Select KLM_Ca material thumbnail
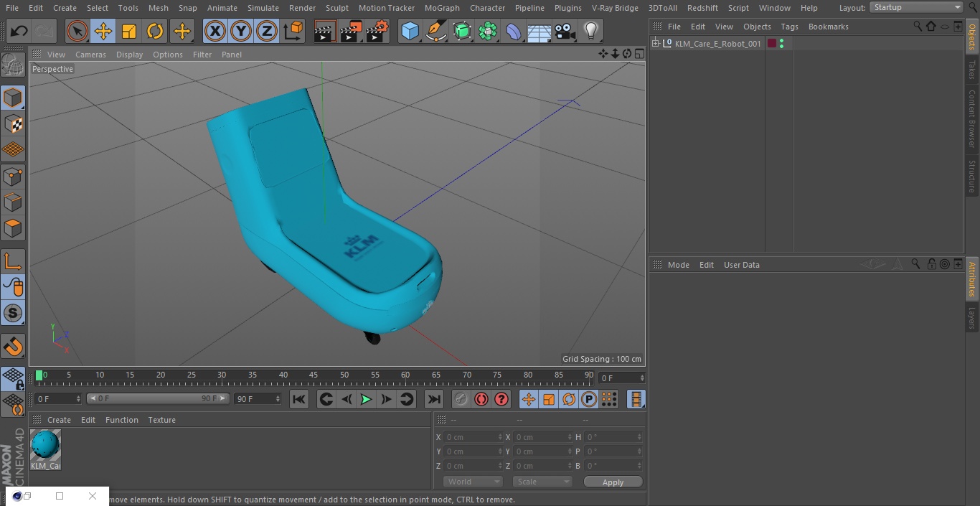 pos(45,446)
